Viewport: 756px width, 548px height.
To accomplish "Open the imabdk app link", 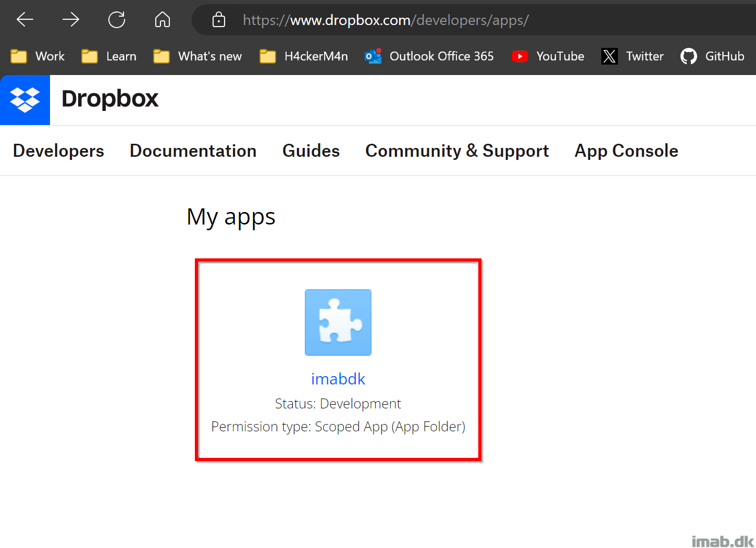I will pyautogui.click(x=338, y=379).
